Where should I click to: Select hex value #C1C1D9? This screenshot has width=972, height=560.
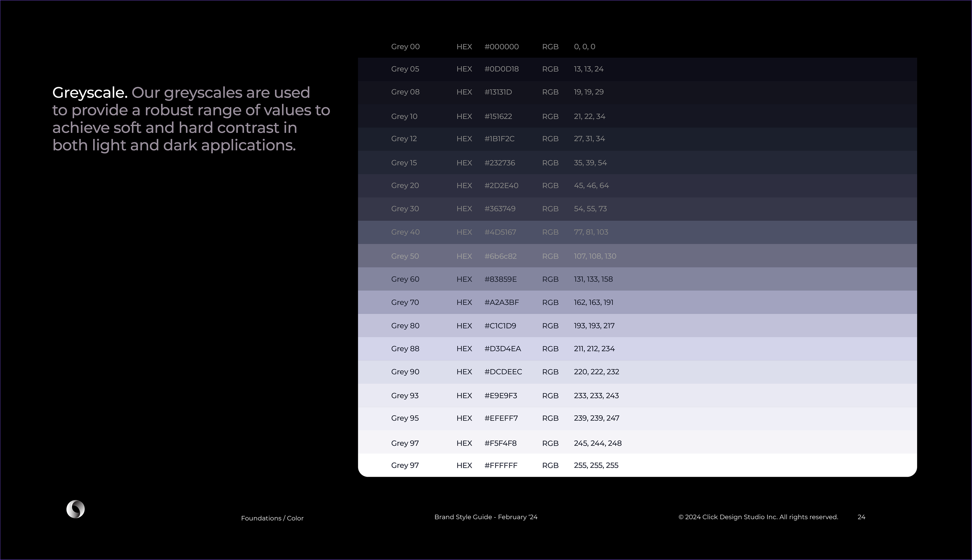pos(500,326)
